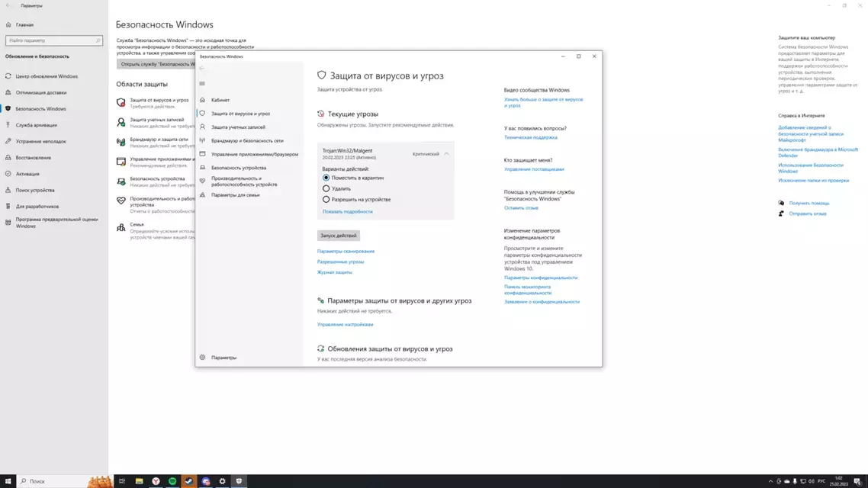
Task: Open 'Для разработчиков' in Settings sidebar
Action: click(x=37, y=207)
